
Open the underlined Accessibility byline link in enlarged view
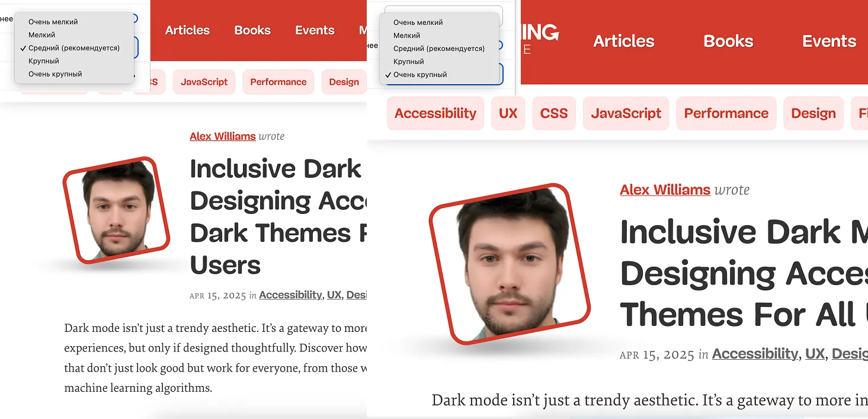pyautogui.click(x=755, y=354)
